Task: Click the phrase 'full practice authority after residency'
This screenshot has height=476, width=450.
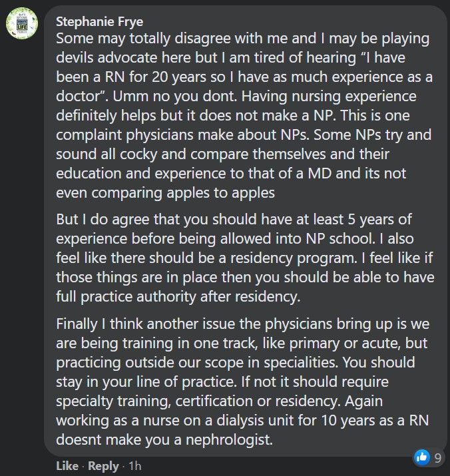Action: click(x=178, y=297)
